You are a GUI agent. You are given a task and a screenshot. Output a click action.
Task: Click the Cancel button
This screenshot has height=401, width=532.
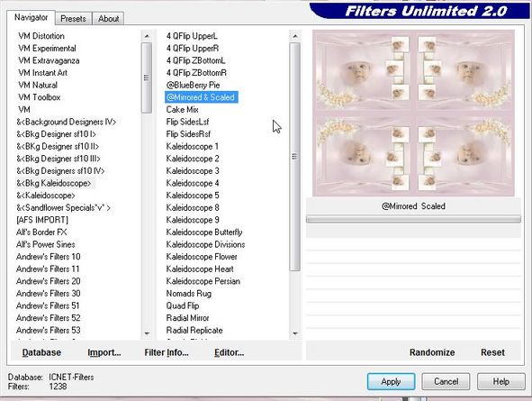(446, 382)
